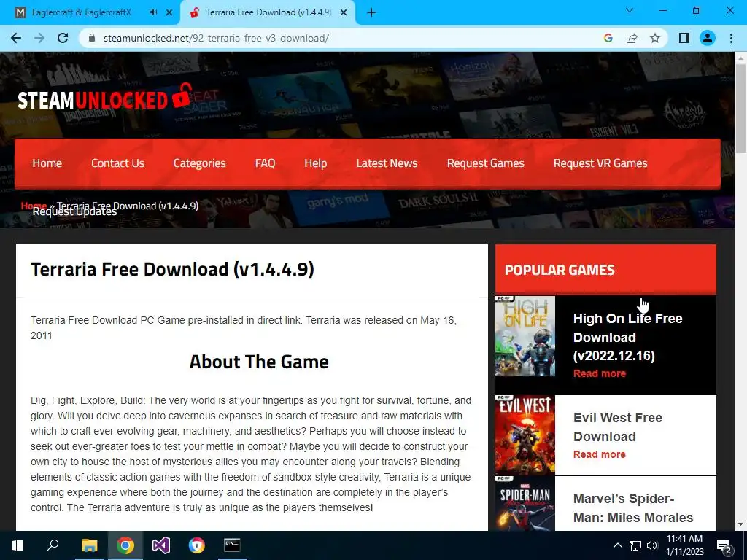Click the Terraria Free Download (v1.4.4.9) heading
This screenshot has height=560, width=747.
172,269
